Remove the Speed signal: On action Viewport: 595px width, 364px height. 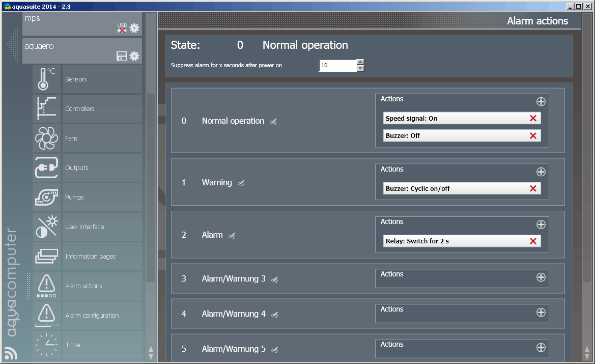click(533, 118)
